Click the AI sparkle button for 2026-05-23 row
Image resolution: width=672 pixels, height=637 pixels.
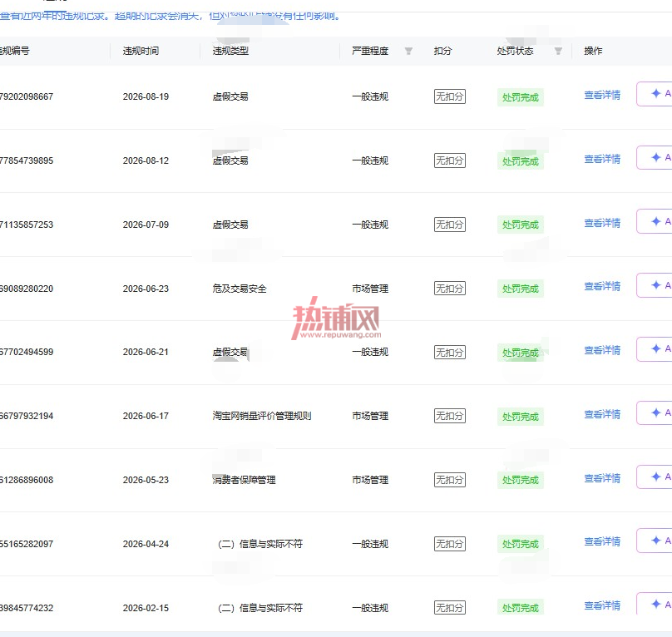[655, 477]
